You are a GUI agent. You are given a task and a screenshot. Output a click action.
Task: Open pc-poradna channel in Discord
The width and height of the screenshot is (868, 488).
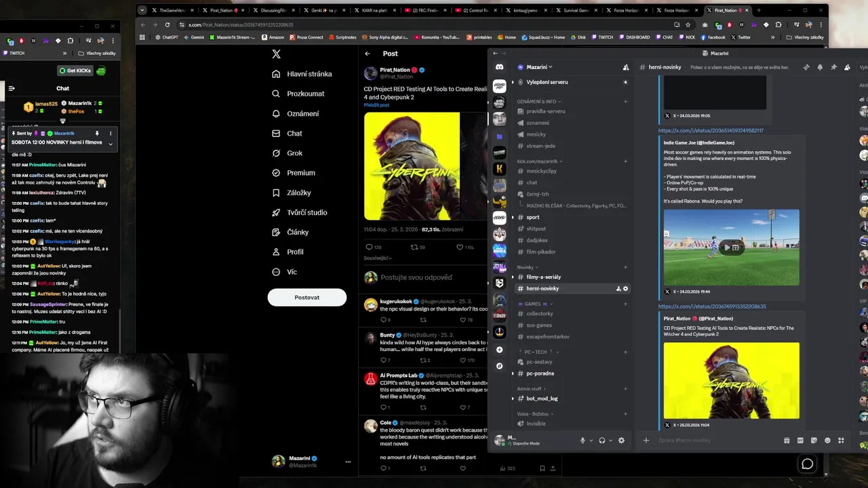coord(540,373)
